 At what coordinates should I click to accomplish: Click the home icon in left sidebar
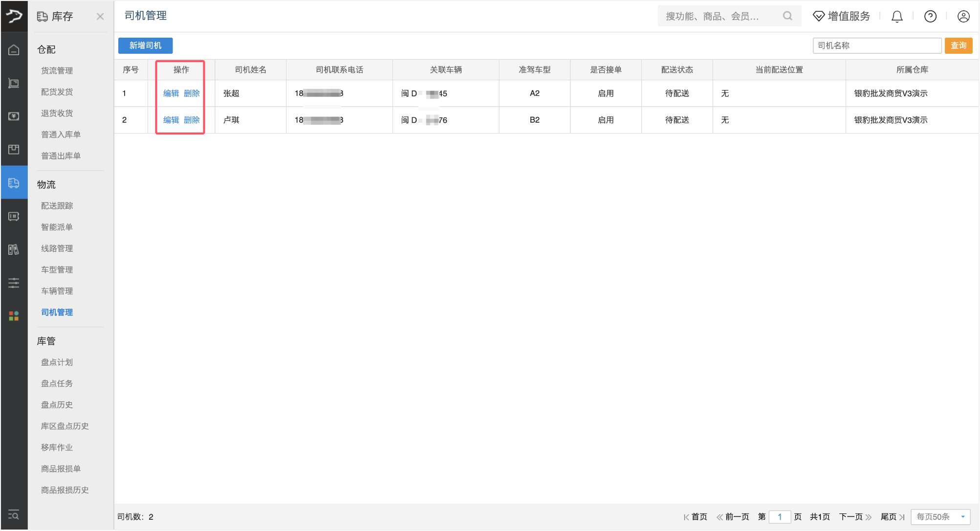(x=14, y=50)
